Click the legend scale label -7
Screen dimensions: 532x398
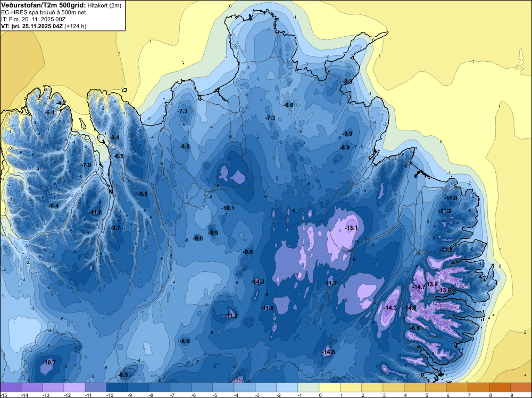(172, 395)
